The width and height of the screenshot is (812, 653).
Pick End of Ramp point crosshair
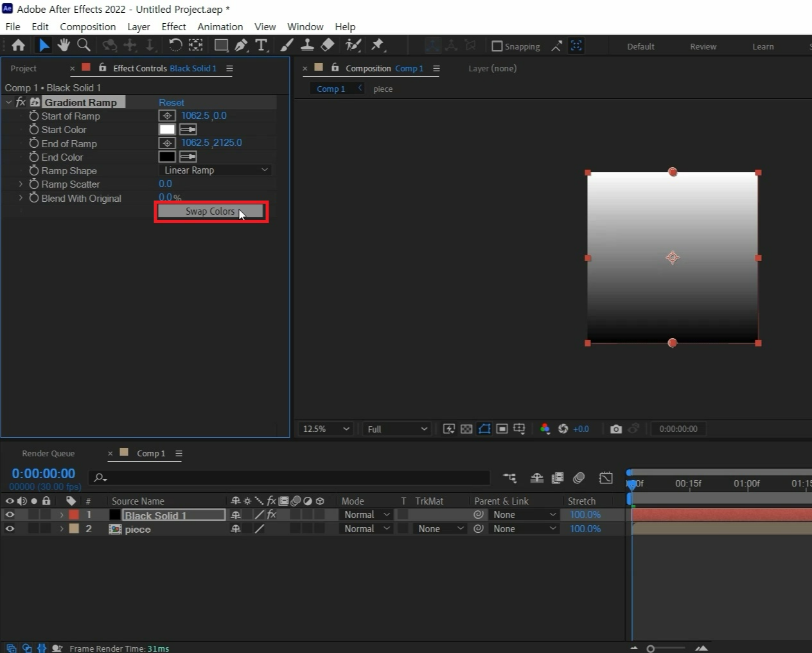click(x=167, y=143)
